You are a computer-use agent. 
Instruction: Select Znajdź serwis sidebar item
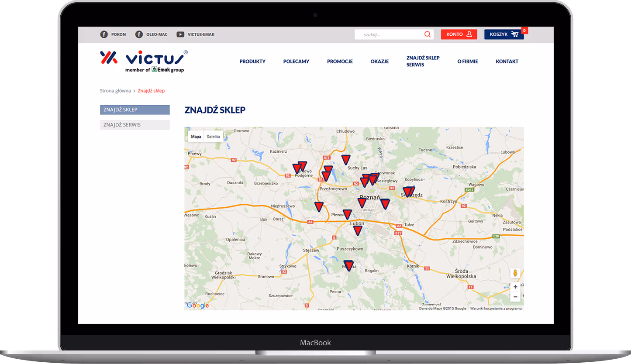click(x=134, y=125)
